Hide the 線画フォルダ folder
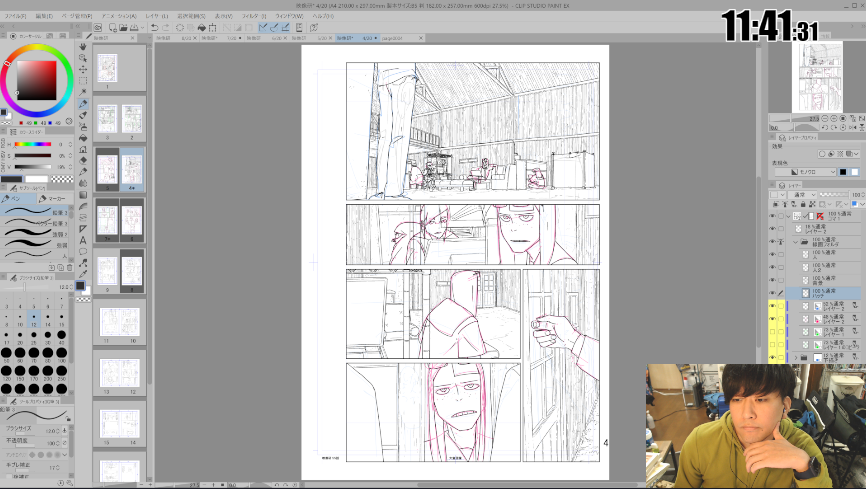The width and height of the screenshot is (866, 489). click(772, 241)
